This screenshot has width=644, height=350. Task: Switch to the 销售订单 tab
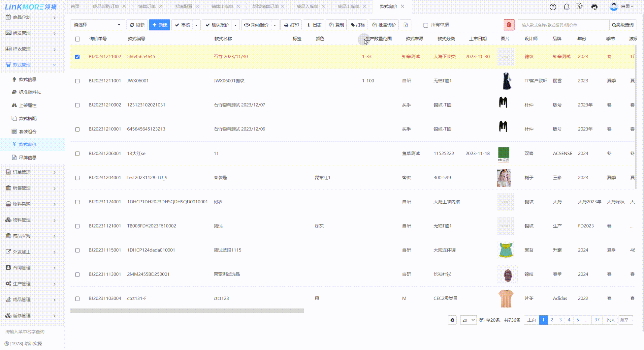tap(147, 6)
